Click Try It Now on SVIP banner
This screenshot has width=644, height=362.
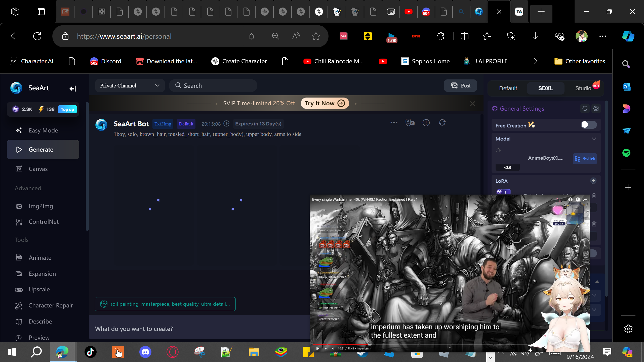[x=325, y=103]
